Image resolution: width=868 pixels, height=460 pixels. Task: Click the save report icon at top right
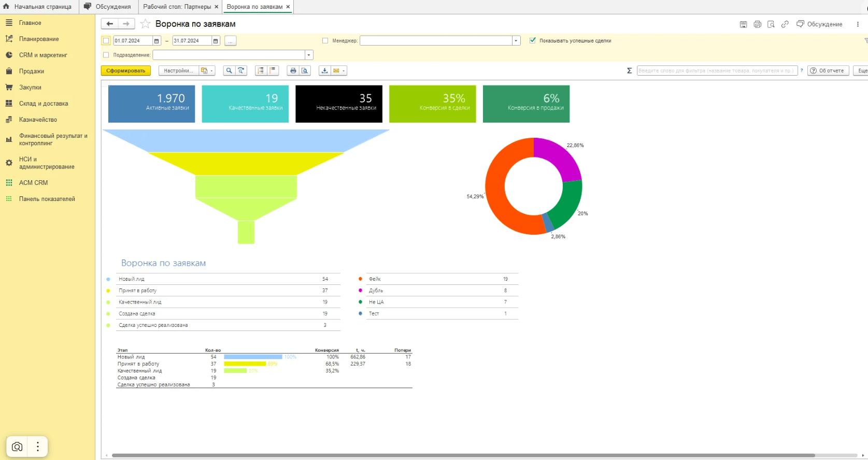(x=743, y=24)
